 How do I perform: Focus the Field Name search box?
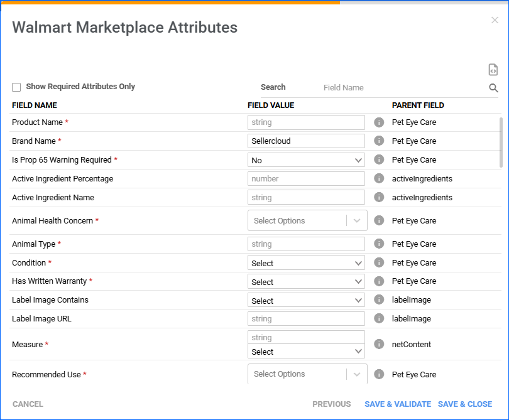point(402,88)
